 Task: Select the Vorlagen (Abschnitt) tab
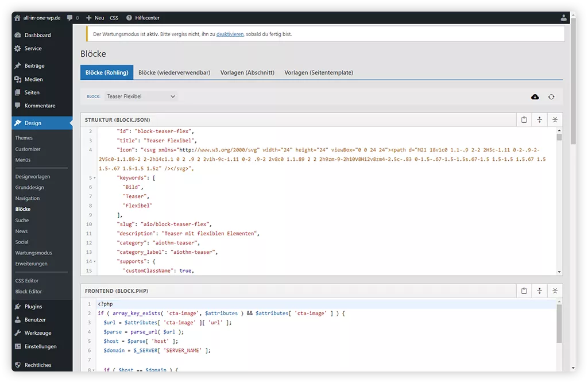[x=247, y=72]
